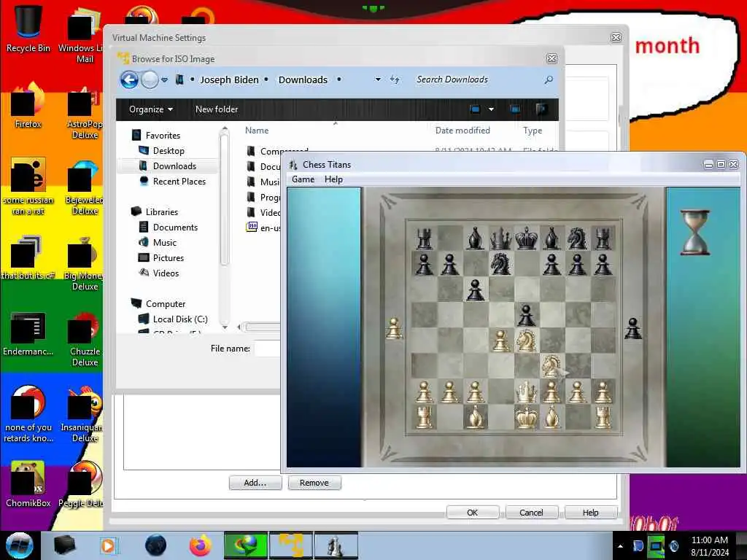Open the view options dropdown arrow
This screenshot has width=747, height=560.
[491, 109]
